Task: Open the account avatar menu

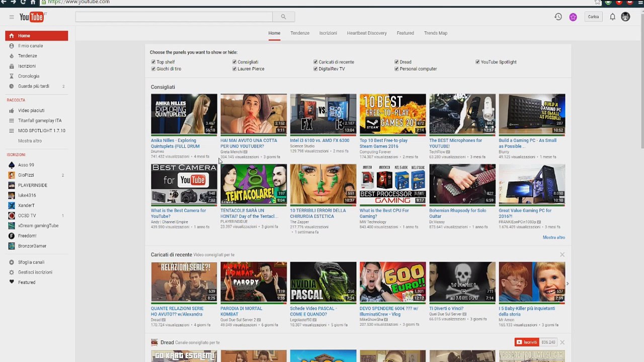Action: pos(625,17)
